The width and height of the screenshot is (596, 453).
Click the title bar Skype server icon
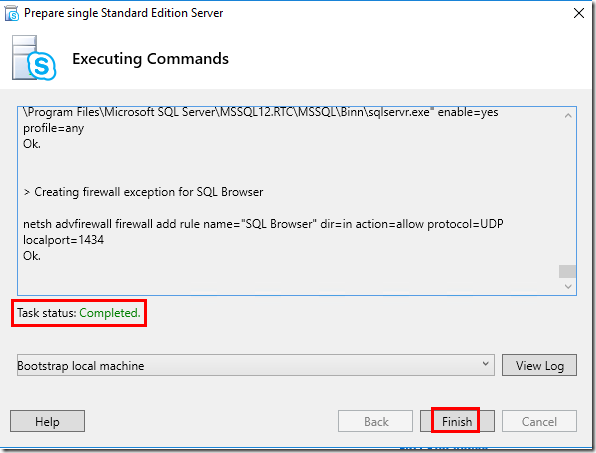click(12, 13)
